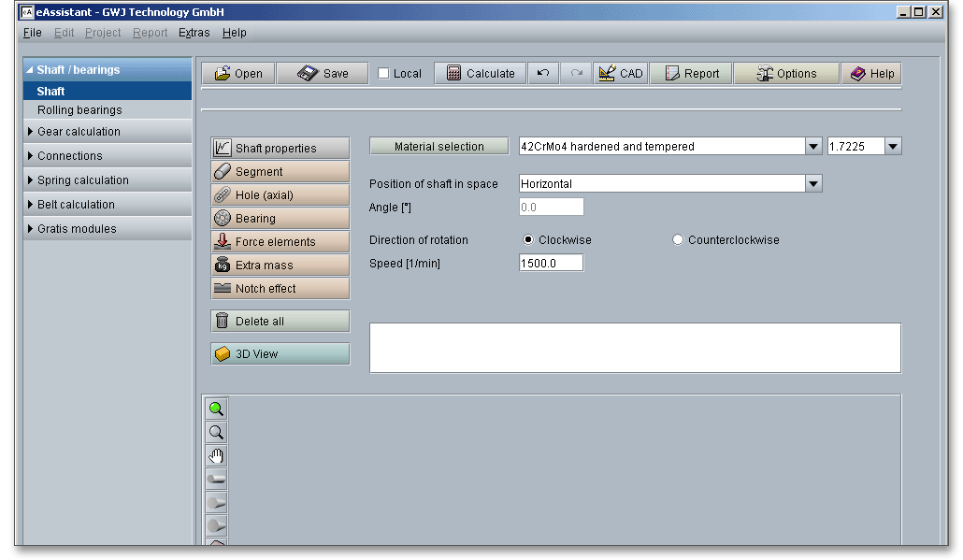The image size is (963, 560).
Task: Click the Speed input field
Action: (551, 264)
